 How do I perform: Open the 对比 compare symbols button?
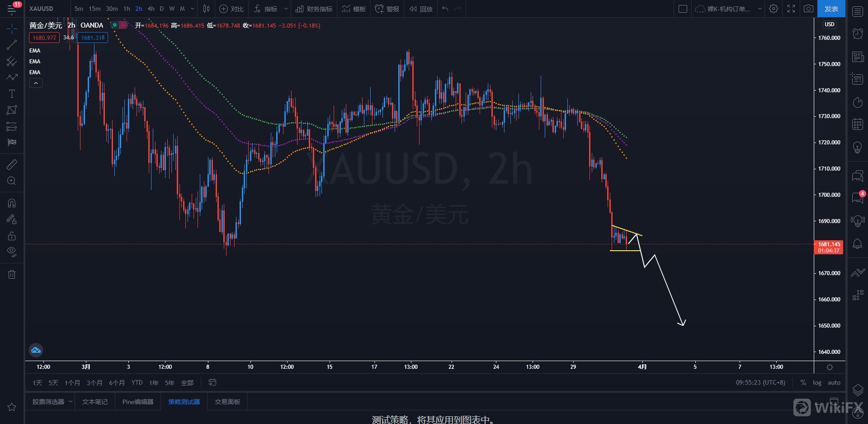(231, 9)
